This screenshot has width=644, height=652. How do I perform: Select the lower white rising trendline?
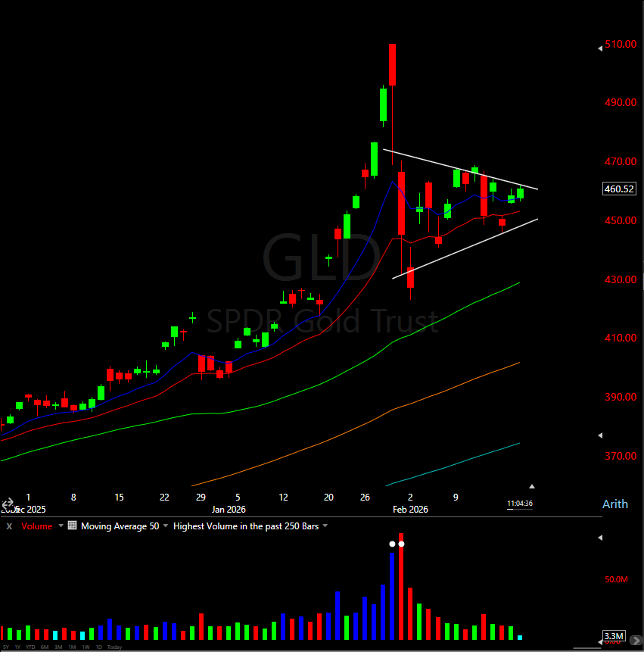pyautogui.click(x=465, y=248)
